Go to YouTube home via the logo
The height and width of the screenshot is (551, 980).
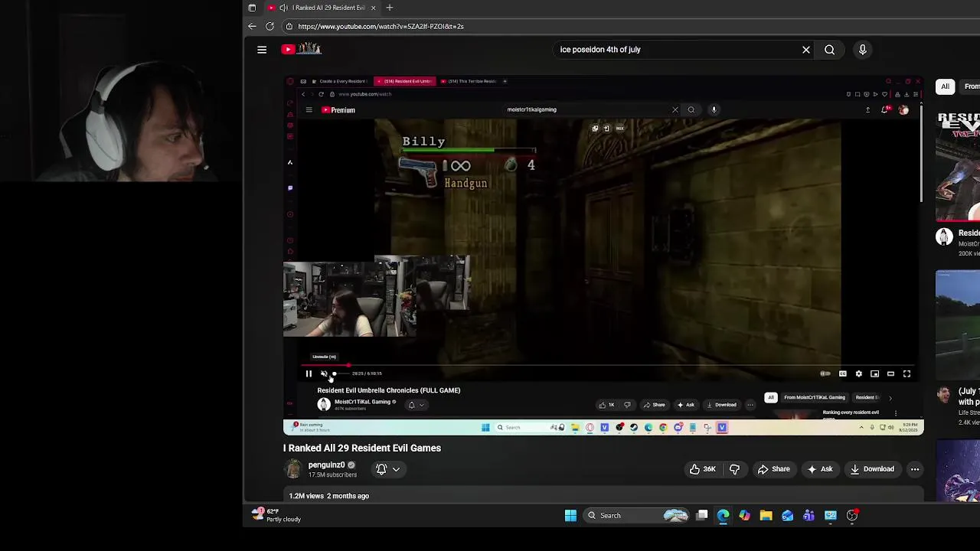[x=302, y=50]
